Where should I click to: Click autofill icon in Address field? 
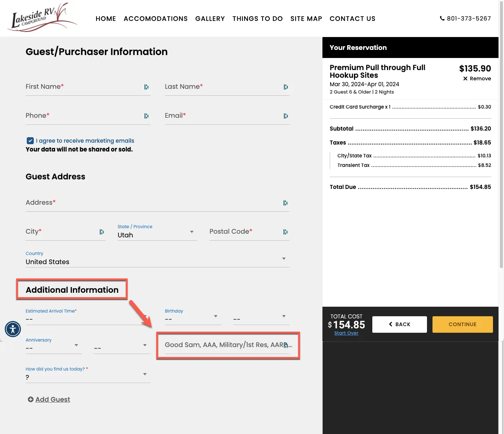coord(285,203)
